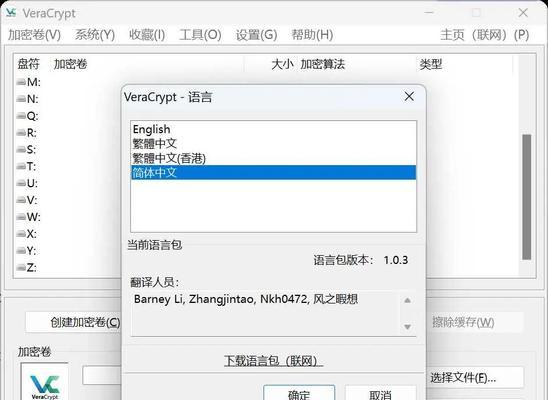Select 繁體中文 in the language list
The image size is (548, 400).
coord(273,144)
